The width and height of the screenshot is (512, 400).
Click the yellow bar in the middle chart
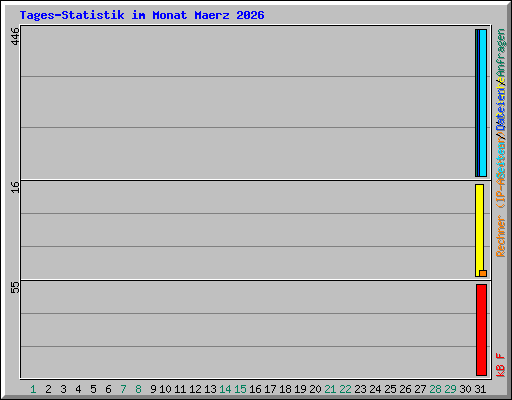(479, 230)
